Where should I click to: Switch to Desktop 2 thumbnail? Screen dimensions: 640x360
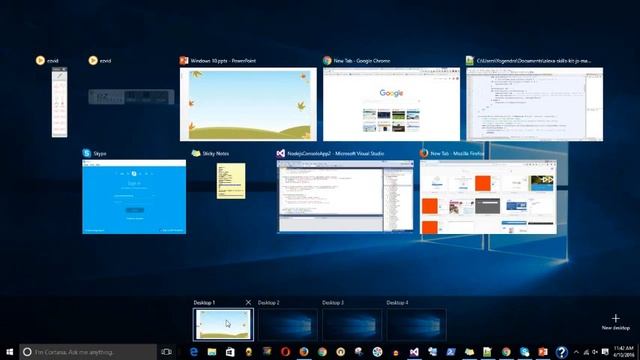(287, 324)
